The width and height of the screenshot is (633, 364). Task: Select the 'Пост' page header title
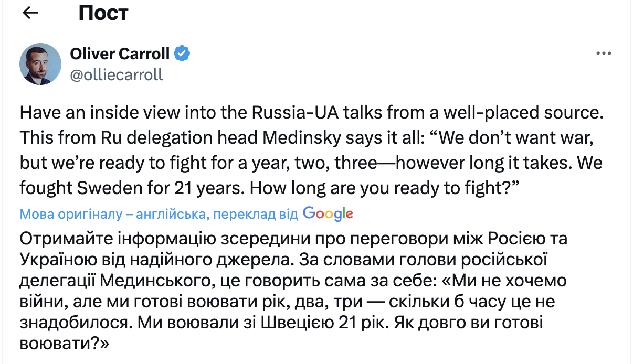tap(103, 13)
